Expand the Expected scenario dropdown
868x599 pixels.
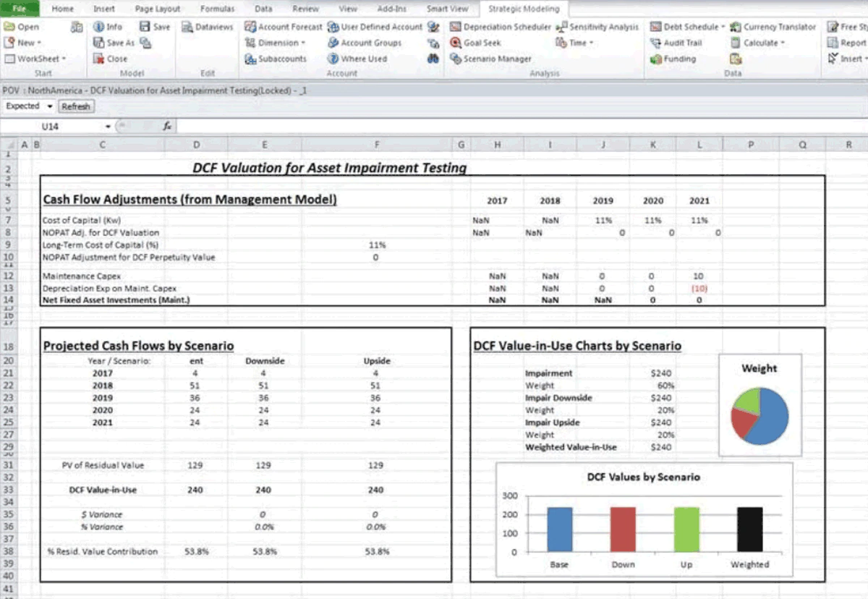point(49,106)
